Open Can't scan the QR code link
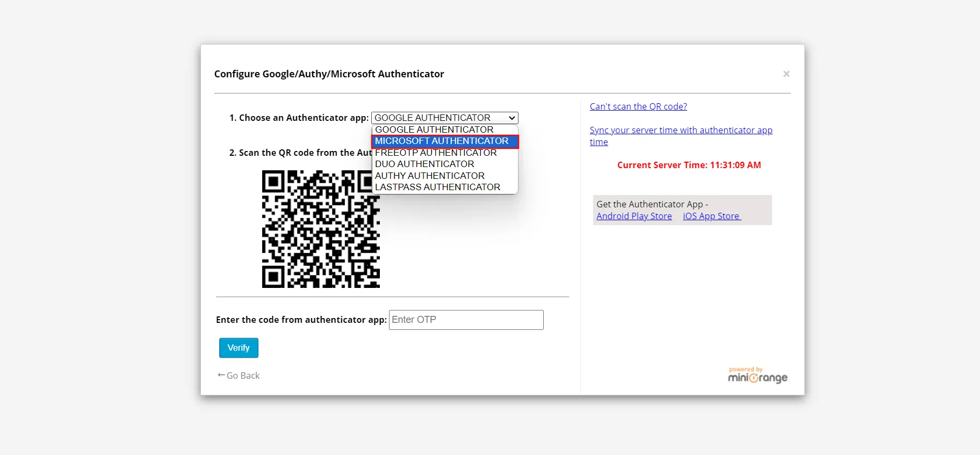The width and height of the screenshot is (980, 455). click(638, 106)
